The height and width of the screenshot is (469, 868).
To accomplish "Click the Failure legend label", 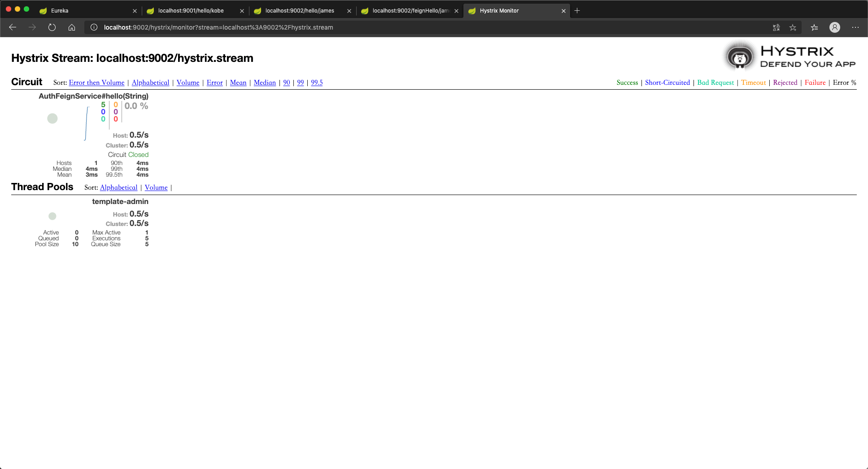I will pyautogui.click(x=815, y=83).
